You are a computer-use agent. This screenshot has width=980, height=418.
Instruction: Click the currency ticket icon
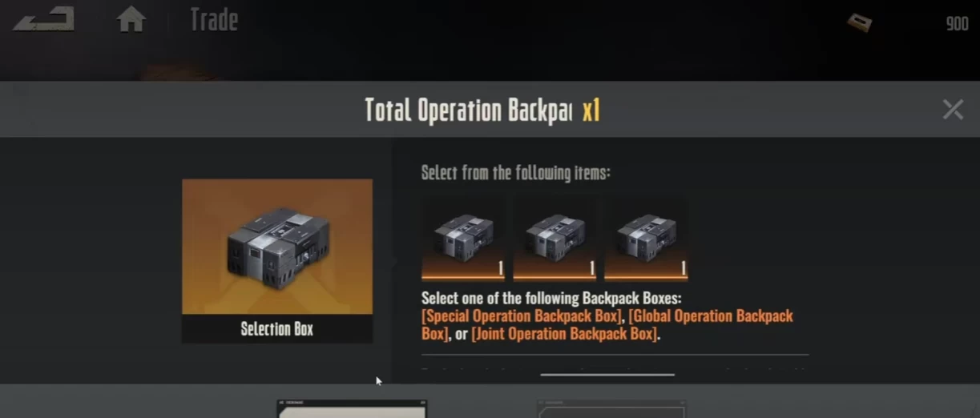click(x=860, y=22)
